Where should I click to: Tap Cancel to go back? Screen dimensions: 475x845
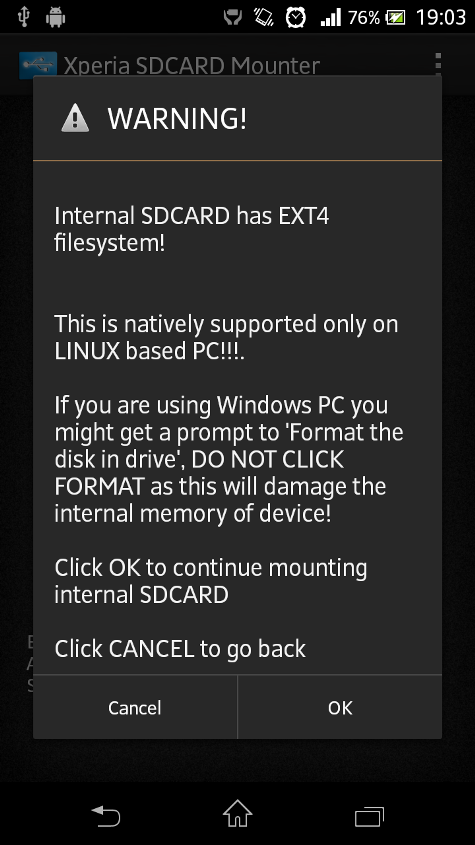pos(135,707)
